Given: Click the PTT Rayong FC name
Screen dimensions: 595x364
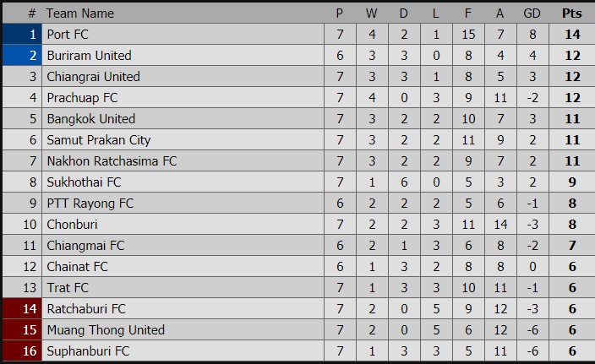Looking at the screenshot, I should (x=90, y=204).
